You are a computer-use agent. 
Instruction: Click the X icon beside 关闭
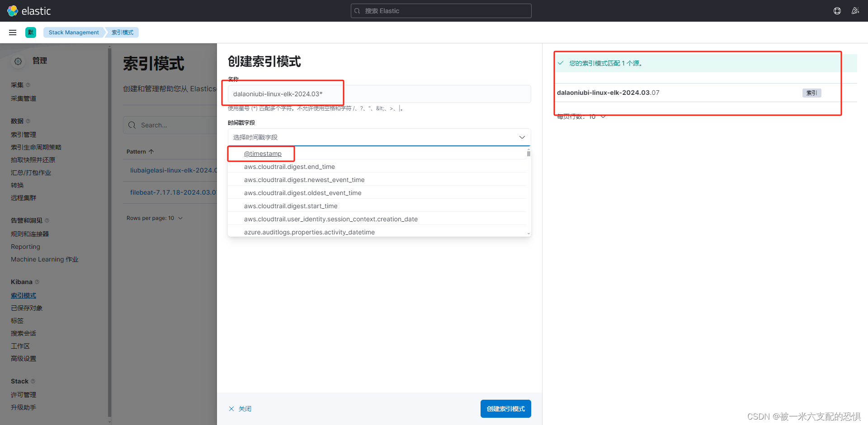point(231,409)
